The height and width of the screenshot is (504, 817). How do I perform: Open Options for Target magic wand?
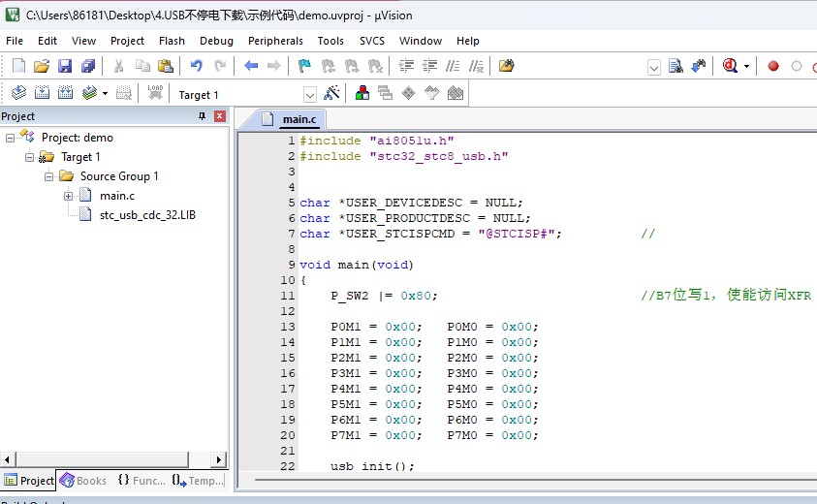[331, 93]
